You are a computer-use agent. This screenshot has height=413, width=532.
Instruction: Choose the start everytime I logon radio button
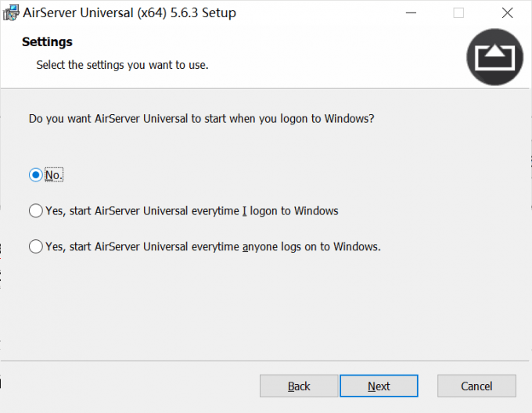(35, 210)
